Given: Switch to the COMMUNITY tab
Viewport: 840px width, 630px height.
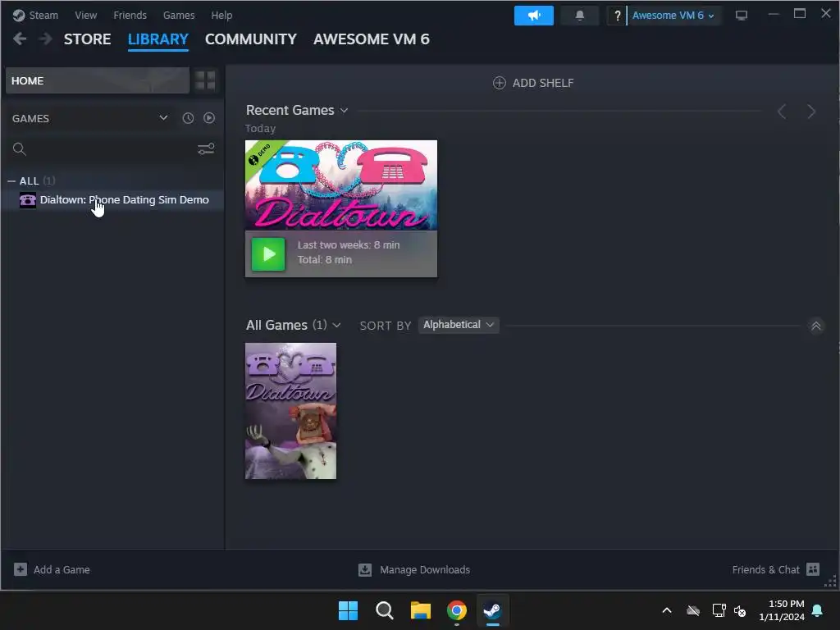Looking at the screenshot, I should coord(251,39).
